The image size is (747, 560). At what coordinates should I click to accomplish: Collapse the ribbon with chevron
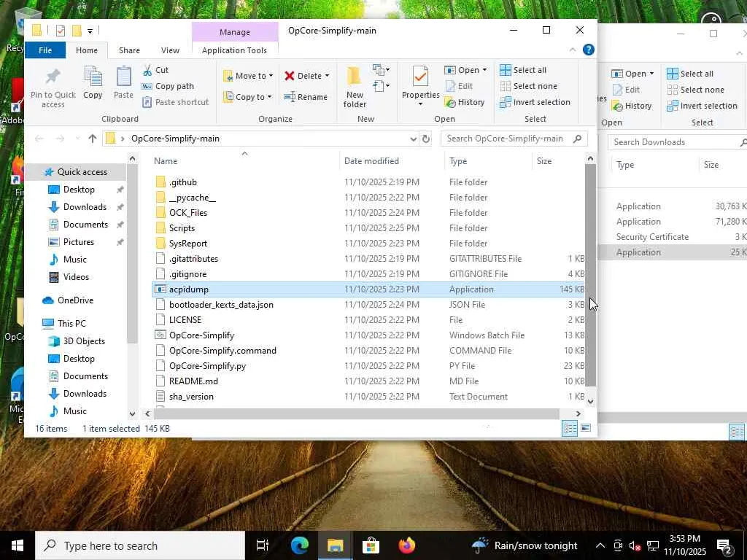(572, 50)
